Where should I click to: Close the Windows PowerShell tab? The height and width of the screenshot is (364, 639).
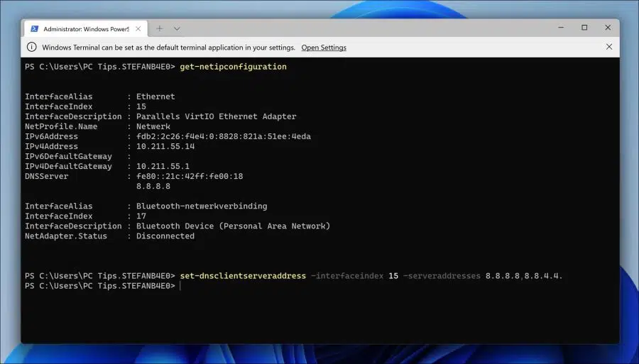(x=138, y=29)
